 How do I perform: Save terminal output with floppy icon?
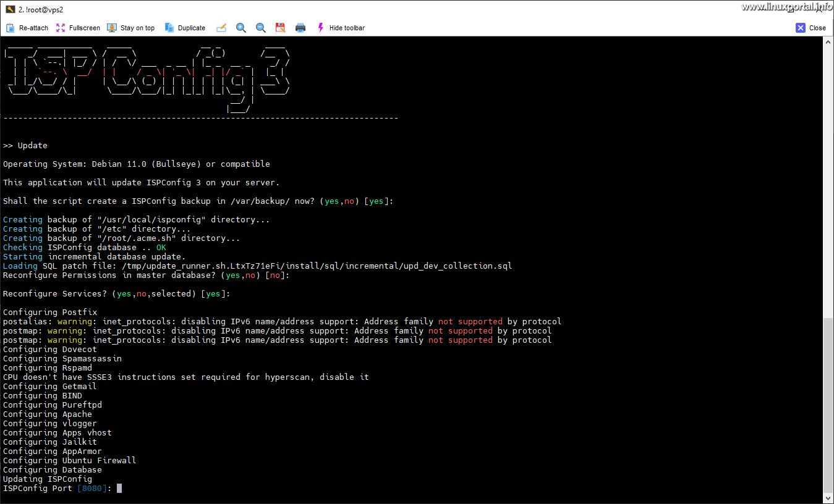click(280, 28)
